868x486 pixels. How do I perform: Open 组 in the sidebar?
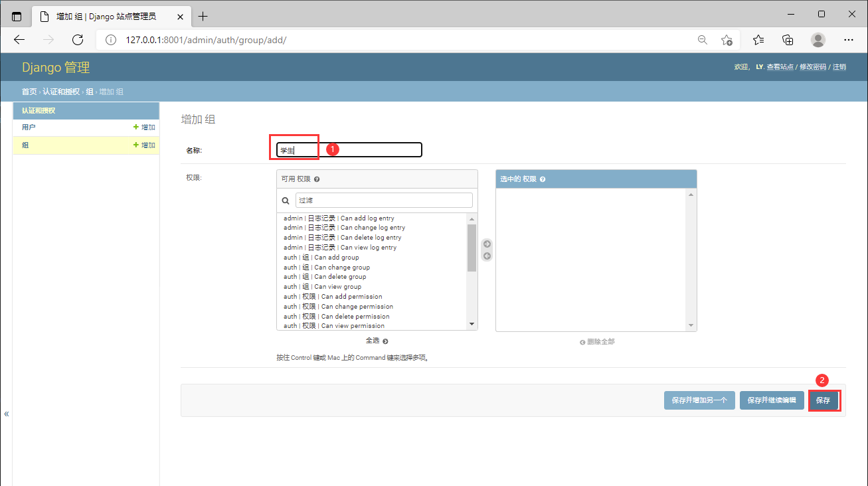[x=25, y=145]
